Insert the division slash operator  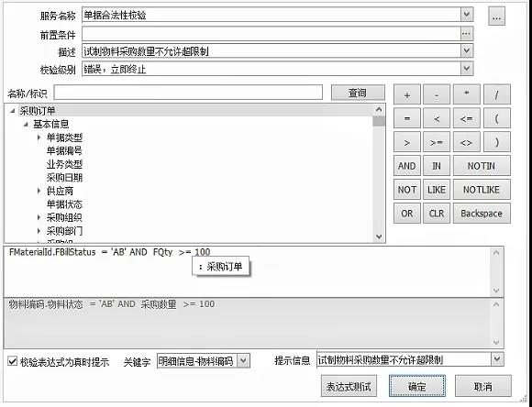click(497, 94)
